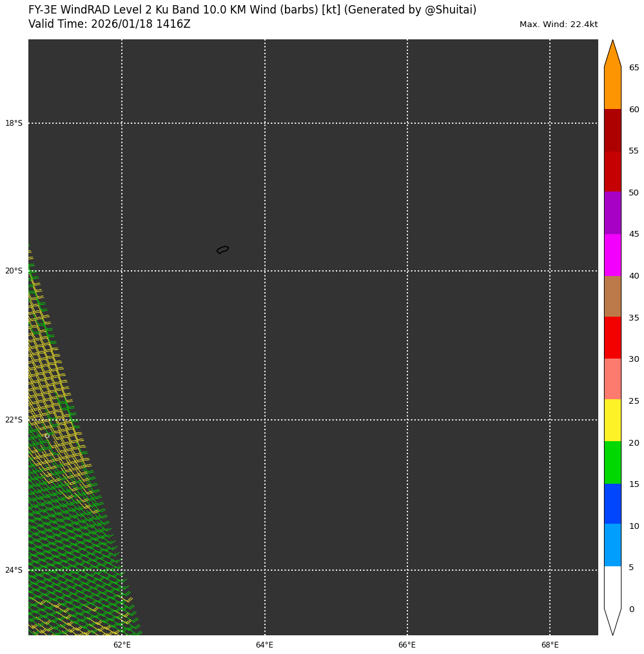This screenshot has height=654, width=644.
Task: Click the 24°S latitude axis label
Action: [x=14, y=570]
